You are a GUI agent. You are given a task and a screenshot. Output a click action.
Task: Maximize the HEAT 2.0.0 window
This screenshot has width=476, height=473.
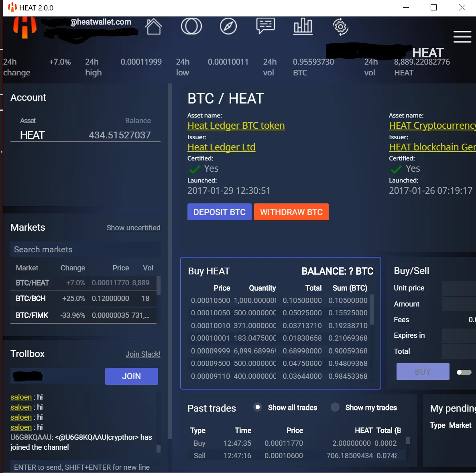pos(433,8)
